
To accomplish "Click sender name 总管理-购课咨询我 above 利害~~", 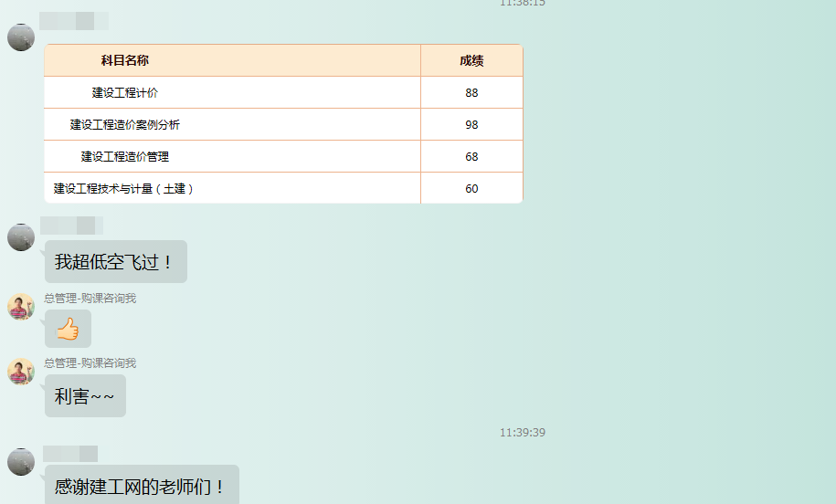I will click(90, 363).
